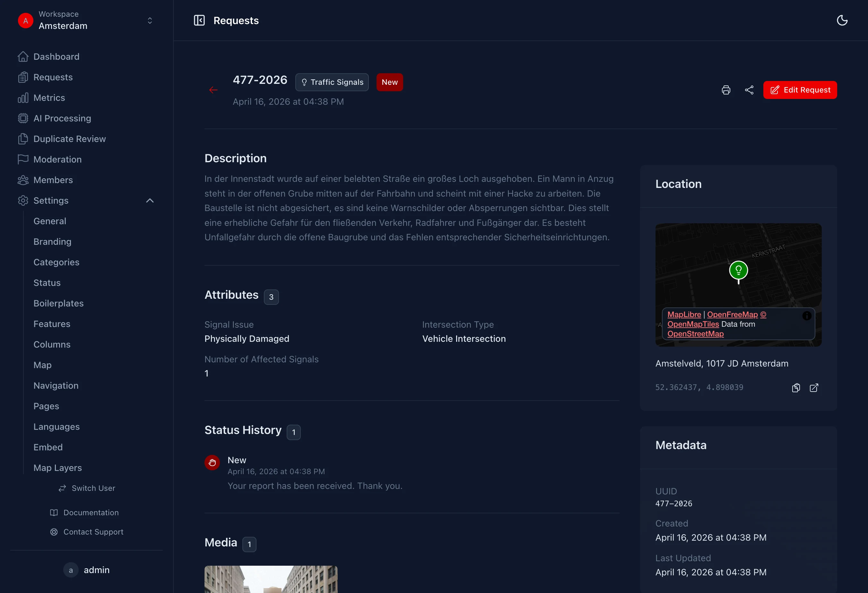The height and width of the screenshot is (593, 868).
Task: Open location in external map icon
Action: point(814,388)
